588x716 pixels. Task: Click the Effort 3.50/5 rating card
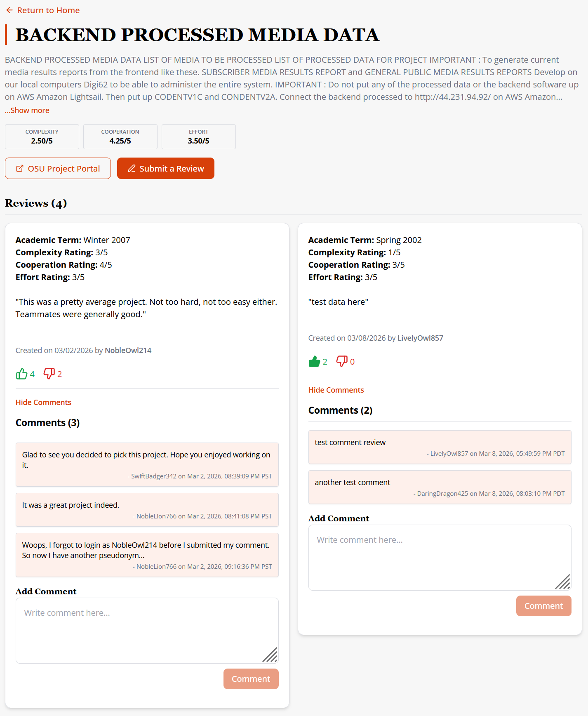point(198,137)
